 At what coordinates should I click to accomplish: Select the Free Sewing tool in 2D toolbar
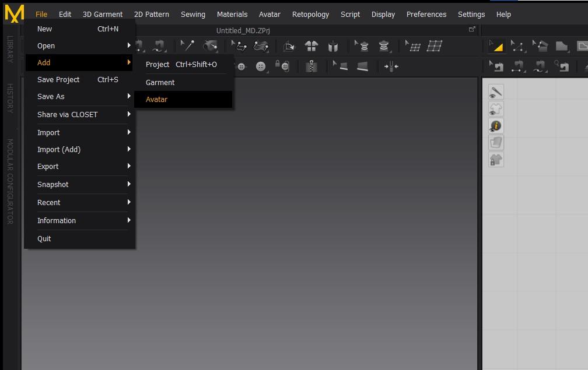pyautogui.click(x=540, y=66)
